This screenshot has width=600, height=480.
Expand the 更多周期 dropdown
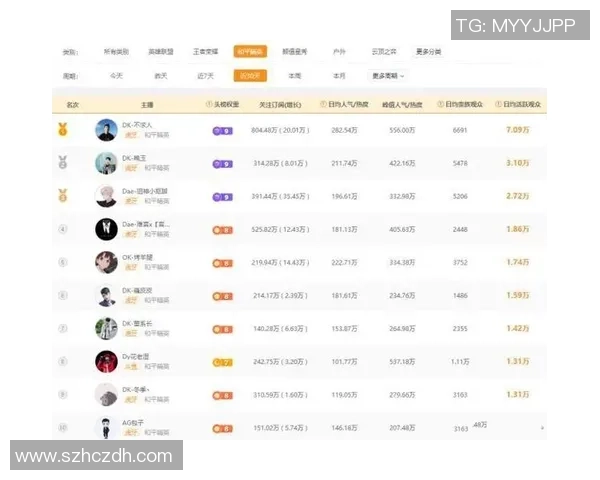coord(389,75)
